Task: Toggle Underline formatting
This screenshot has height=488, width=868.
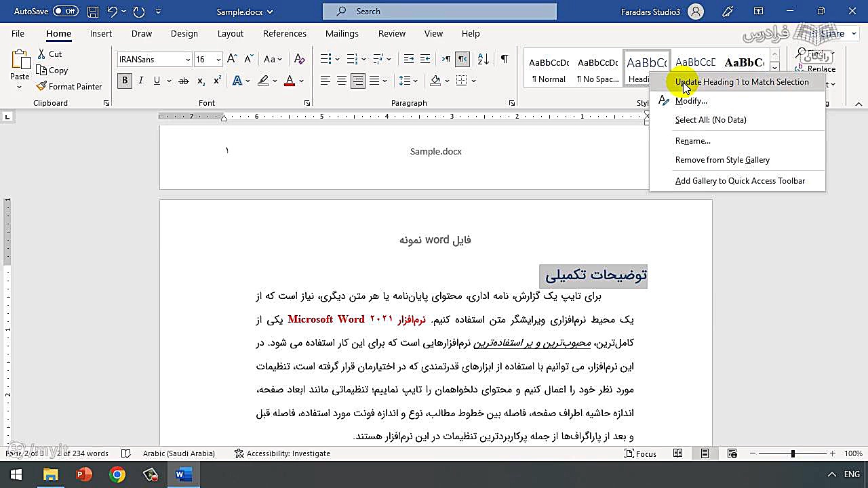Action: [x=157, y=81]
